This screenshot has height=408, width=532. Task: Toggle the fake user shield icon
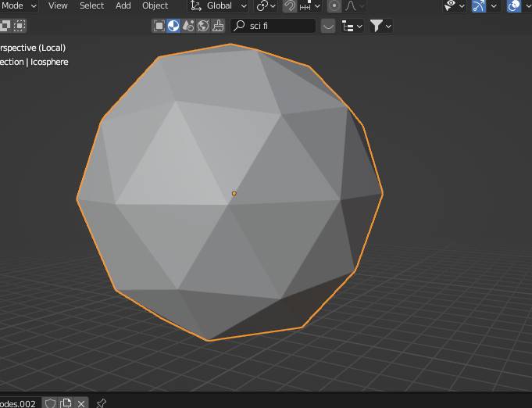coord(50,403)
